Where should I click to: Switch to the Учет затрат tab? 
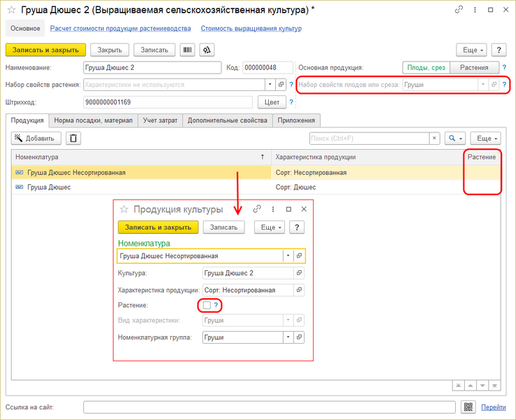160,120
